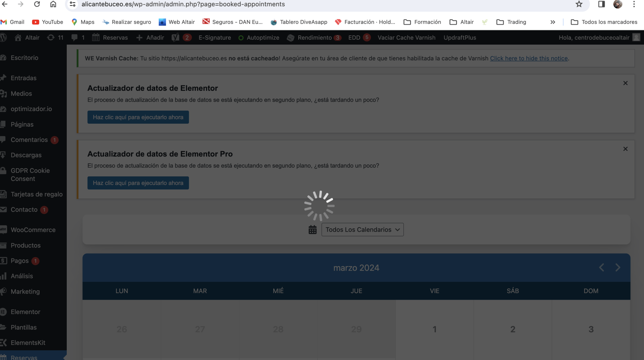
Task: Open the Web Altair bookmark
Action: click(177, 22)
